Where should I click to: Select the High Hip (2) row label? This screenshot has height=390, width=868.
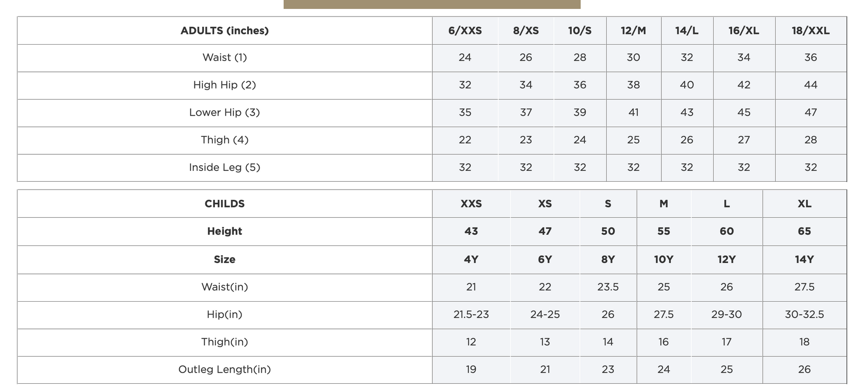click(x=224, y=85)
